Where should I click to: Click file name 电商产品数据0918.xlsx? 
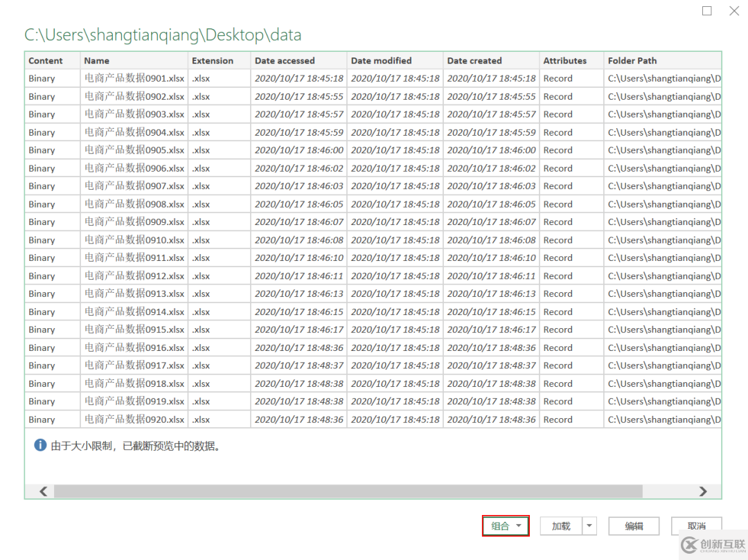tap(134, 383)
